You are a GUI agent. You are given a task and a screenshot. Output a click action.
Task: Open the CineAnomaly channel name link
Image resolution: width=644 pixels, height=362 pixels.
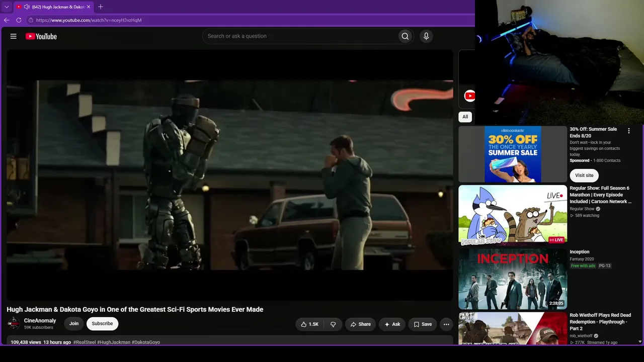pyautogui.click(x=40, y=321)
